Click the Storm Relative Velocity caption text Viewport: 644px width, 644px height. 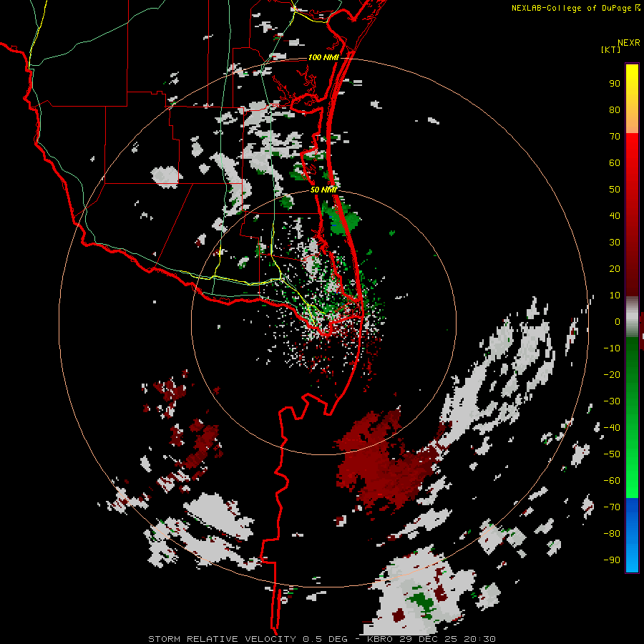point(321,639)
